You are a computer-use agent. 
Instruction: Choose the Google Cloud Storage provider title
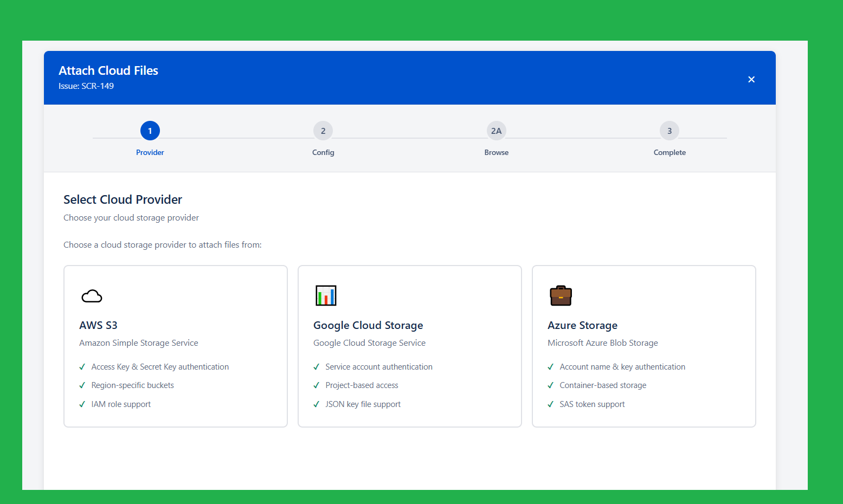368,325
